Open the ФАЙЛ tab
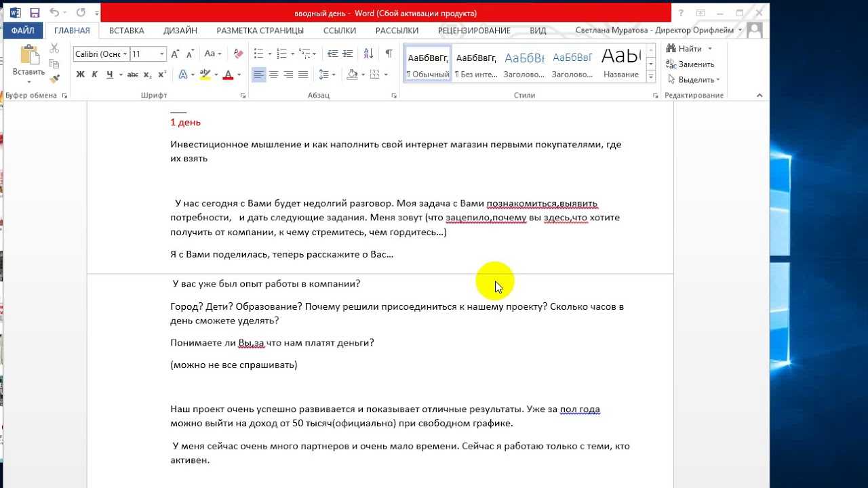The image size is (868, 488). click(23, 30)
